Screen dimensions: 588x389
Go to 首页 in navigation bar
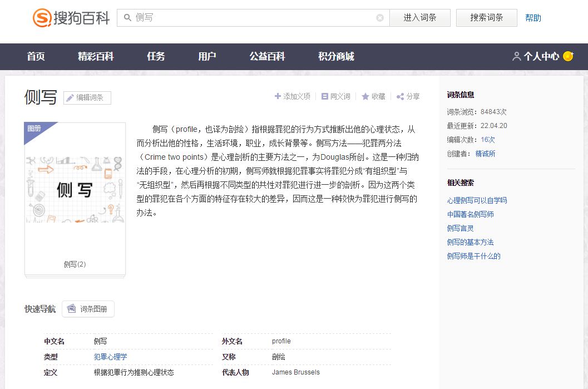(36, 56)
